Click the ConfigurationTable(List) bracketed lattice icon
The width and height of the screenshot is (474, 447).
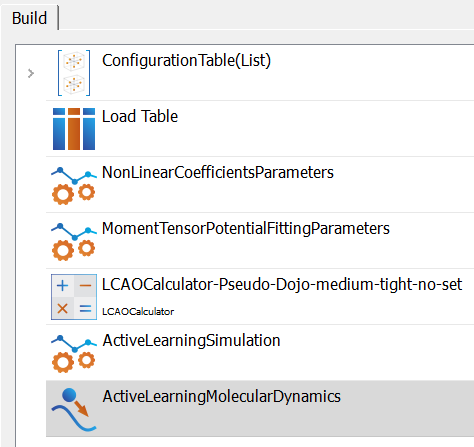pyautogui.click(x=74, y=73)
